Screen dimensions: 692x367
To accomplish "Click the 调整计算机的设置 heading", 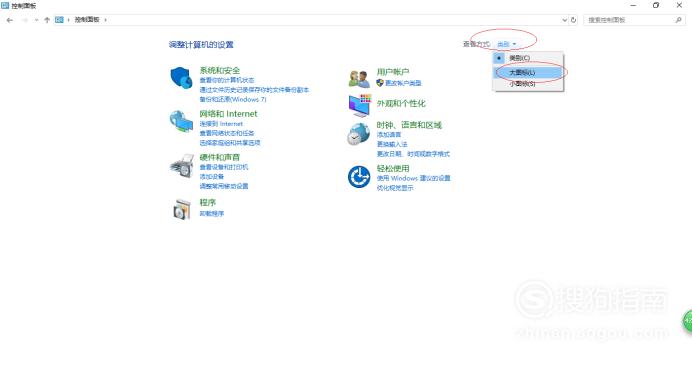I will click(x=201, y=45).
